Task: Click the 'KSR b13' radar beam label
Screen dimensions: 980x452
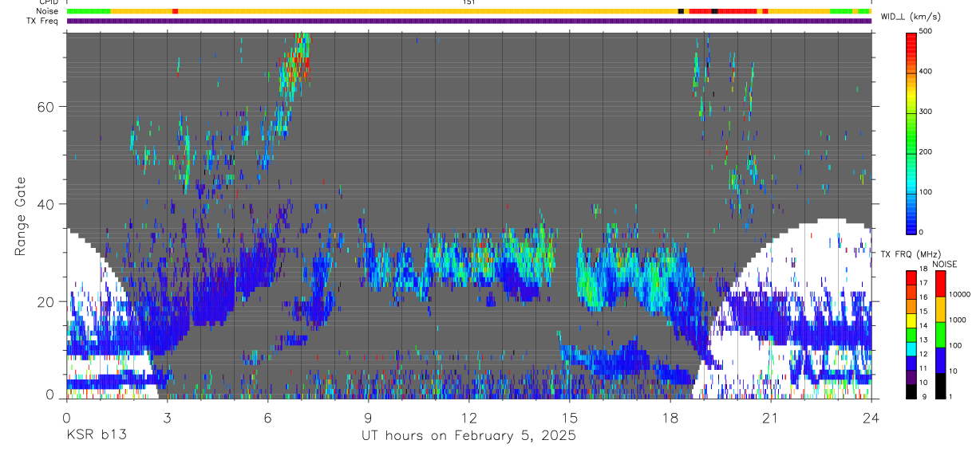Action: tap(96, 435)
